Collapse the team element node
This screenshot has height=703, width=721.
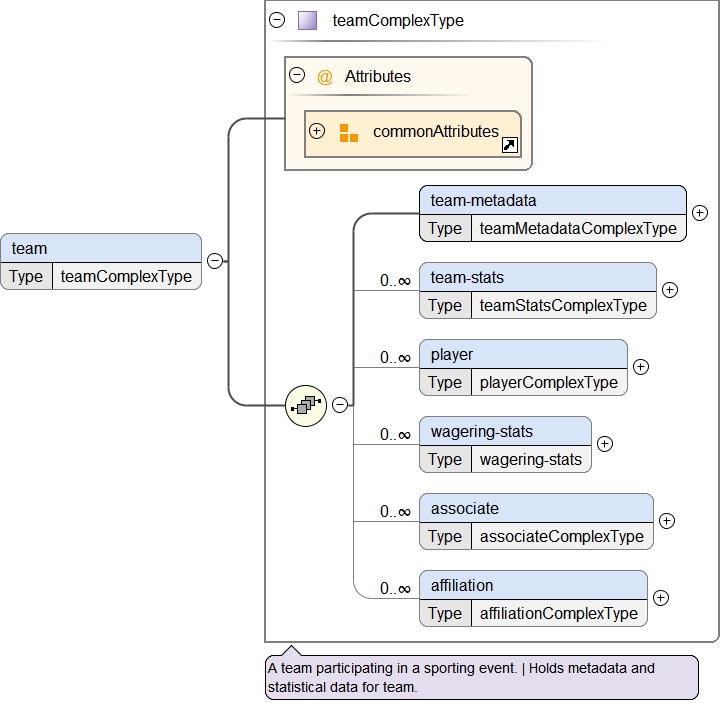pyautogui.click(x=214, y=261)
